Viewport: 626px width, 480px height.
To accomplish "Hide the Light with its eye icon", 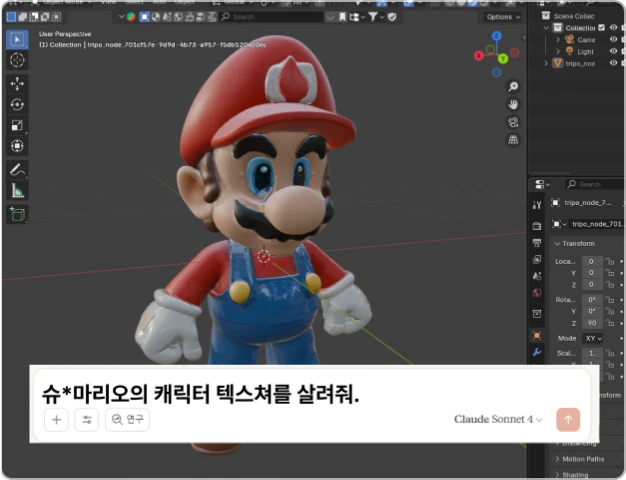I will [x=614, y=51].
